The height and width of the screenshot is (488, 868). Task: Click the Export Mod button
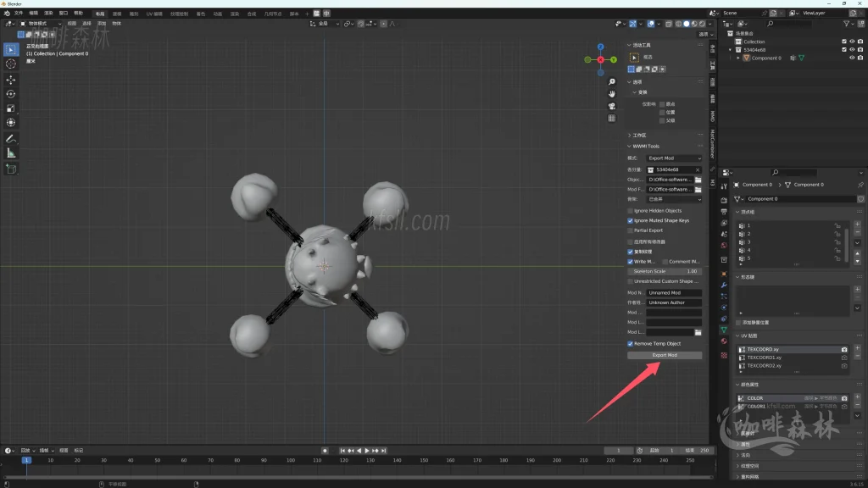[x=665, y=356]
